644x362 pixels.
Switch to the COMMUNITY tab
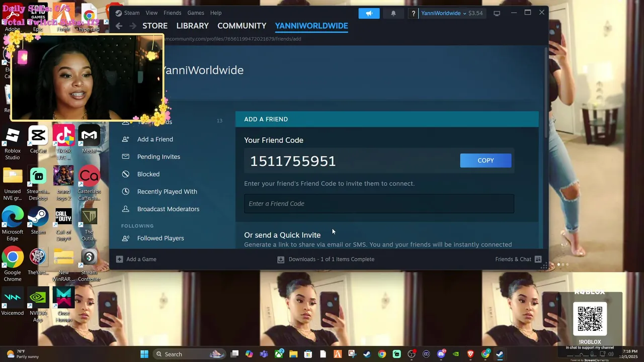242,26
